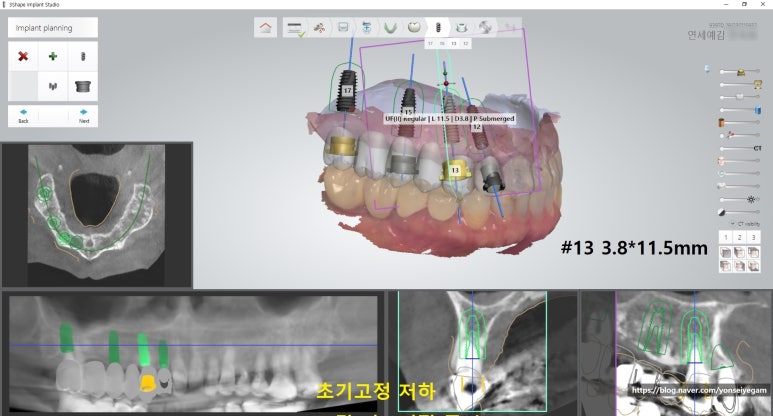Click the Back button
The height and width of the screenshot is (416, 773).
[x=23, y=115]
